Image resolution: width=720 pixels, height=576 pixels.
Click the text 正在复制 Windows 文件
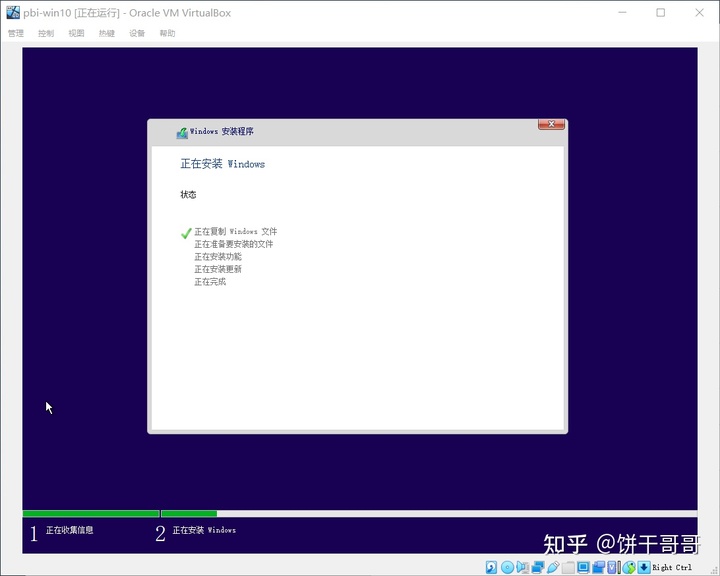236,232
